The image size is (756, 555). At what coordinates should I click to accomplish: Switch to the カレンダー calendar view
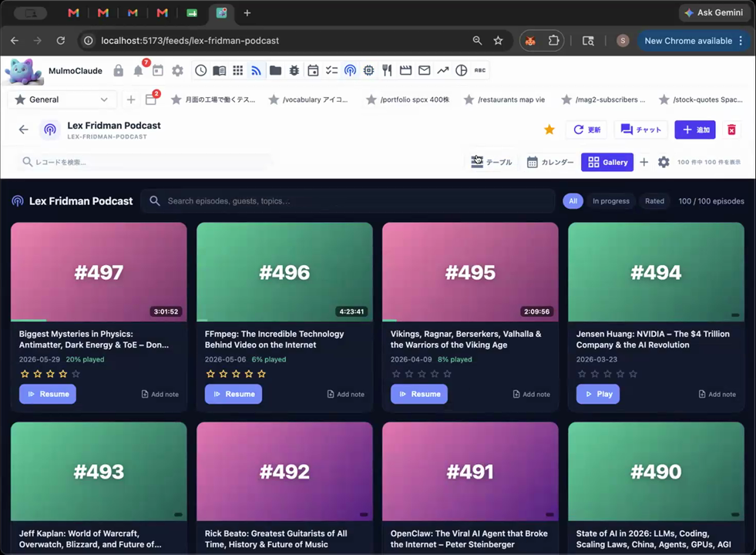[x=550, y=162]
